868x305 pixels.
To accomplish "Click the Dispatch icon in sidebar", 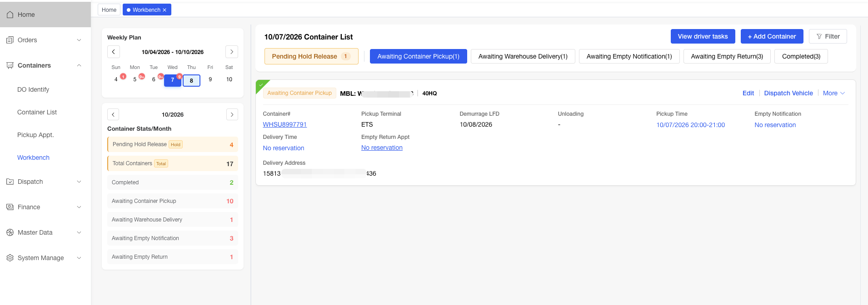I will tap(10, 182).
